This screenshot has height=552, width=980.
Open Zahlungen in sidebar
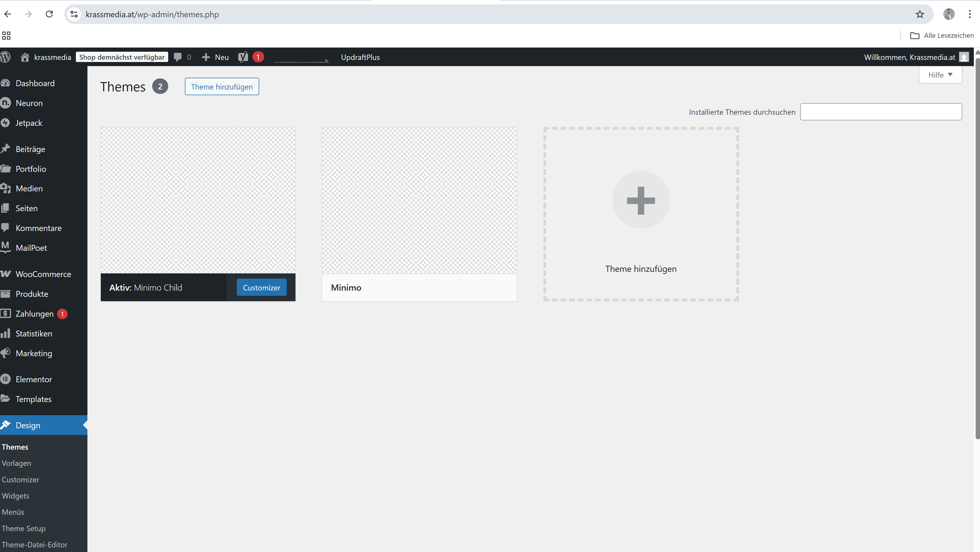pyautogui.click(x=34, y=314)
